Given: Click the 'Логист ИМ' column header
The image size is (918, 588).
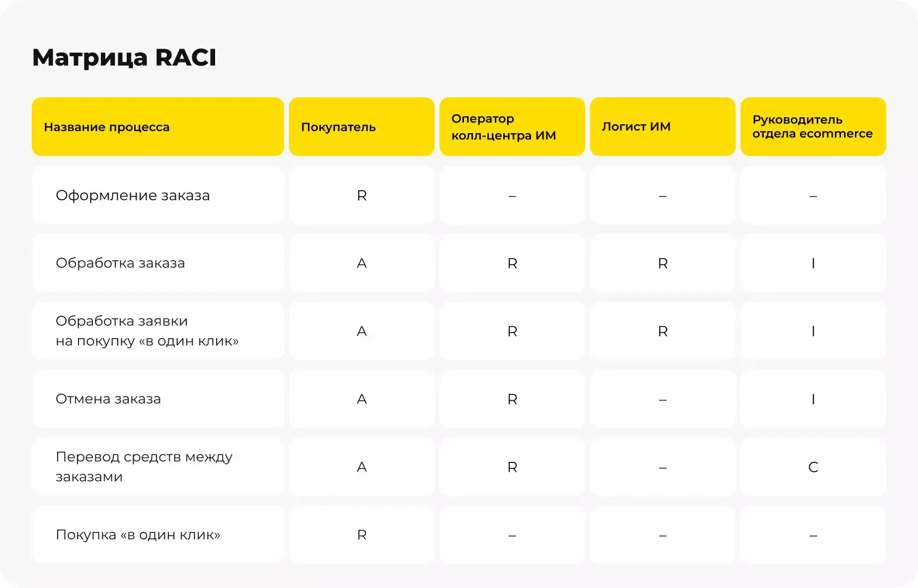Looking at the screenshot, I should click(x=636, y=127).
